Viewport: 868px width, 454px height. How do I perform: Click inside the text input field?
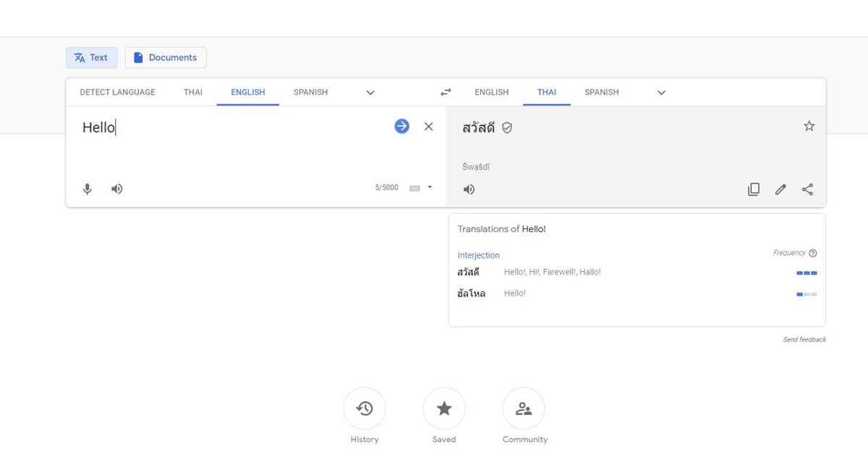(217, 127)
